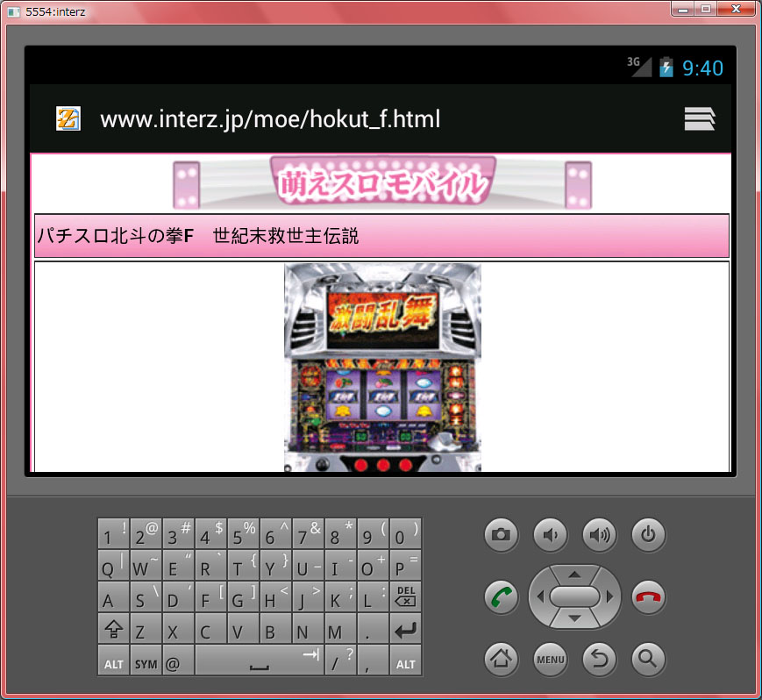Click the @ key on keyboard

click(x=178, y=661)
